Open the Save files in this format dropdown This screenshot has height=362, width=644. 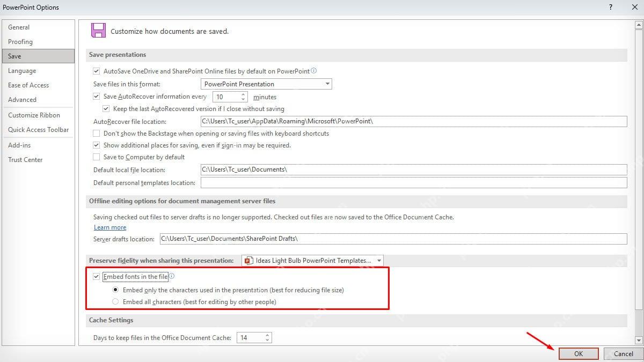pyautogui.click(x=266, y=84)
